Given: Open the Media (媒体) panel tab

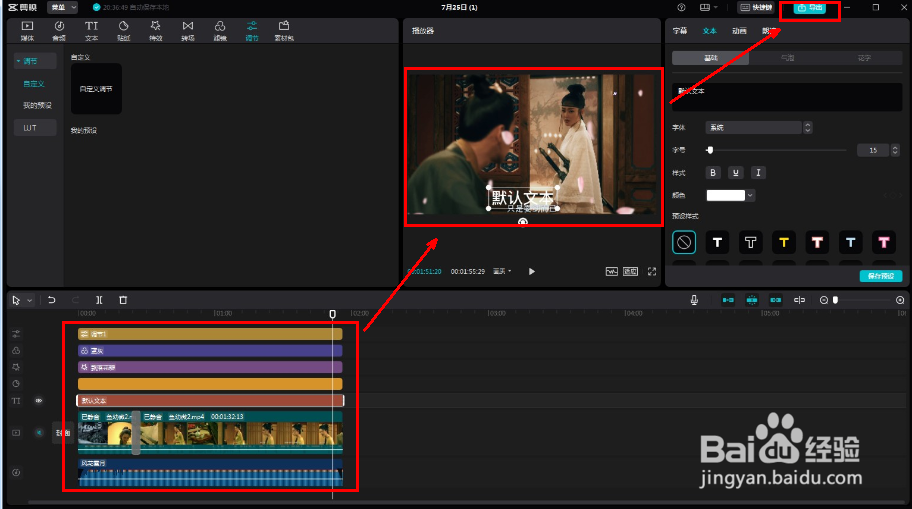Looking at the screenshot, I should [x=27, y=30].
